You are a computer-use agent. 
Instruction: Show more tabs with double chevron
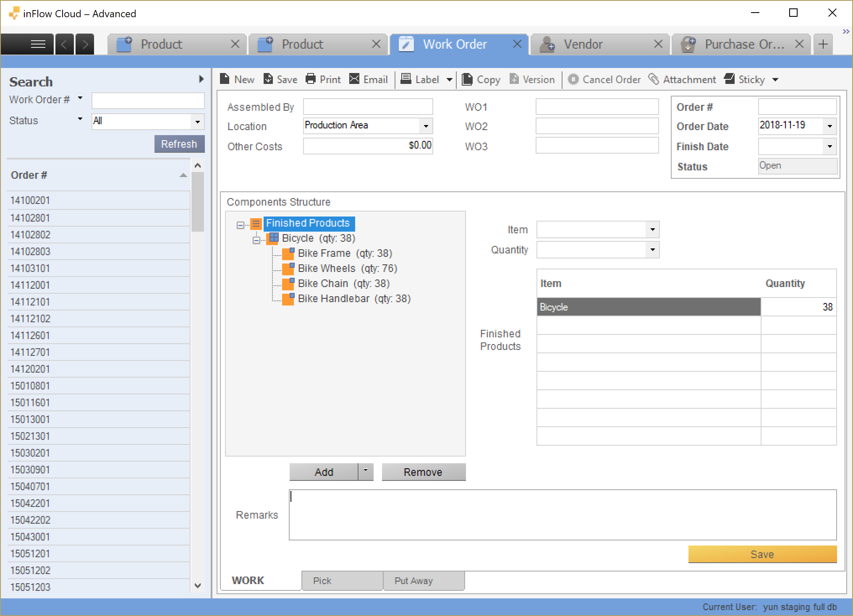pyautogui.click(x=845, y=31)
